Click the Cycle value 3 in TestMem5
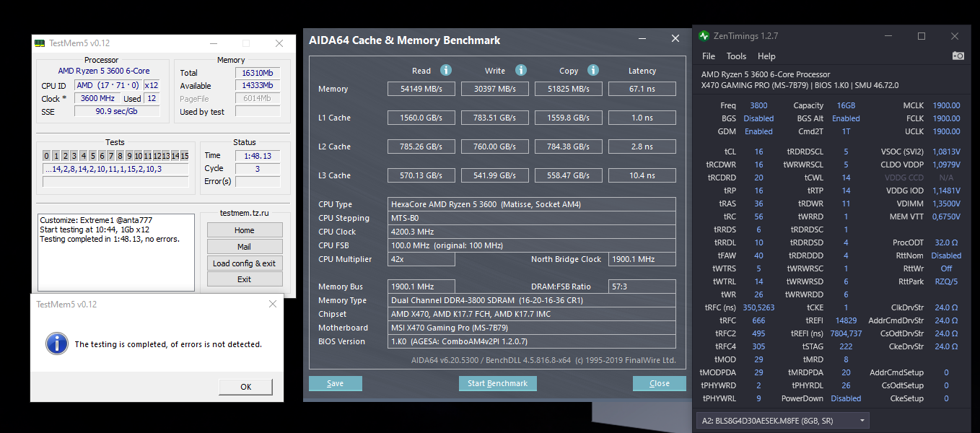Screen dimensions: 980x433 click(x=257, y=168)
